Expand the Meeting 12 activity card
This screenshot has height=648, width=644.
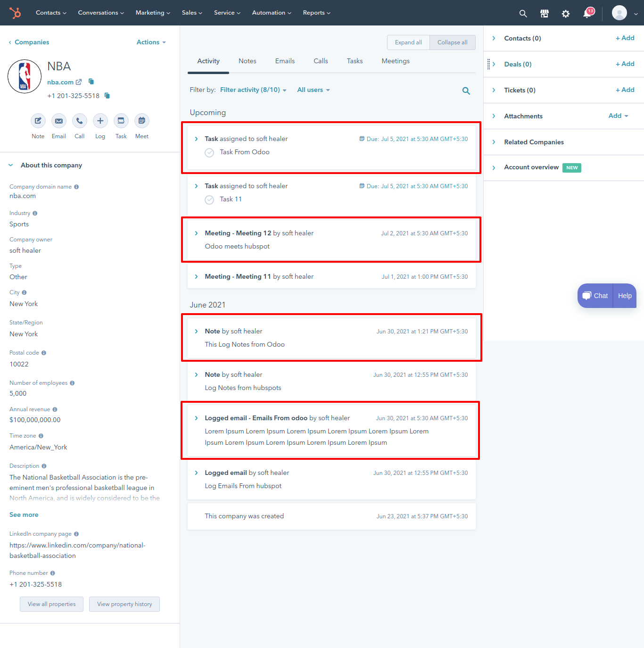pos(197,233)
